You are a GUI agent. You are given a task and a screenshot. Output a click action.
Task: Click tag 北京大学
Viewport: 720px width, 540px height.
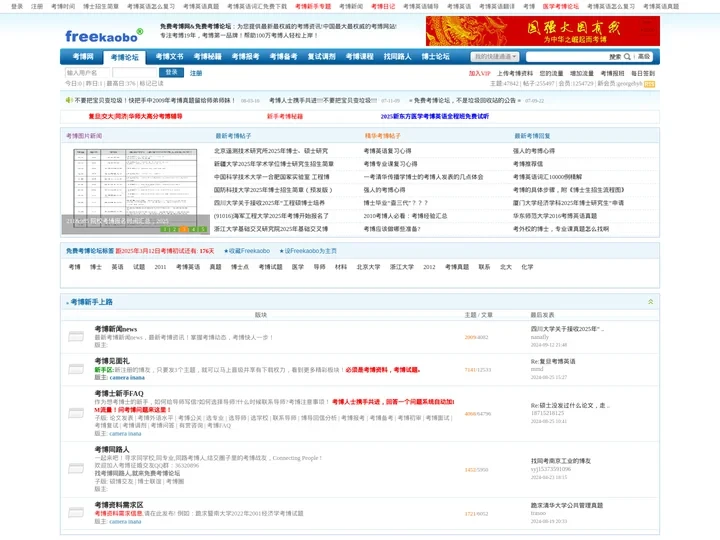[368, 267]
